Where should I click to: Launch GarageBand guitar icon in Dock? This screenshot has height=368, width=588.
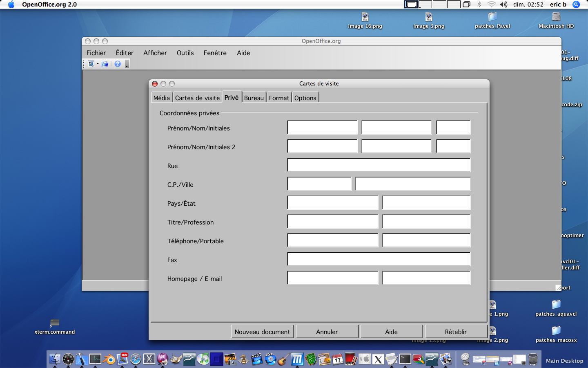284,359
